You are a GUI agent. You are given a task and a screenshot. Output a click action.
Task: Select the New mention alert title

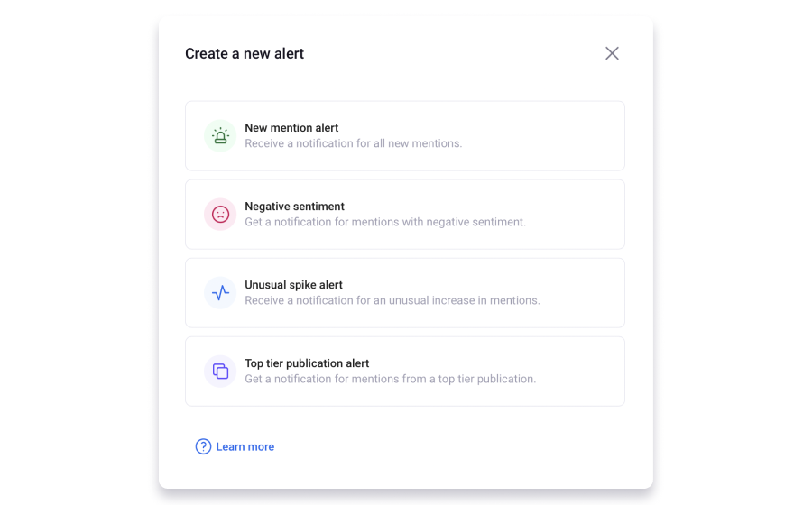[291, 128]
